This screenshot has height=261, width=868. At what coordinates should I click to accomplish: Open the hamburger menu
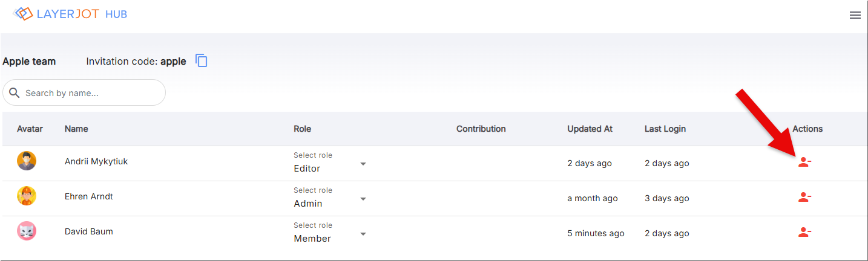tap(855, 15)
